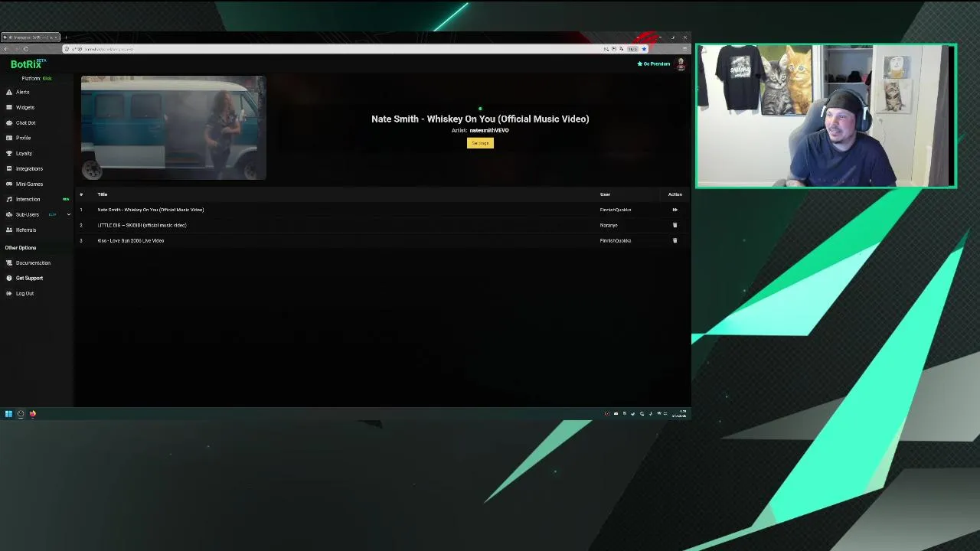The image size is (980, 551).
Task: Delete Kiss Love Gun from queue
Action: click(675, 240)
